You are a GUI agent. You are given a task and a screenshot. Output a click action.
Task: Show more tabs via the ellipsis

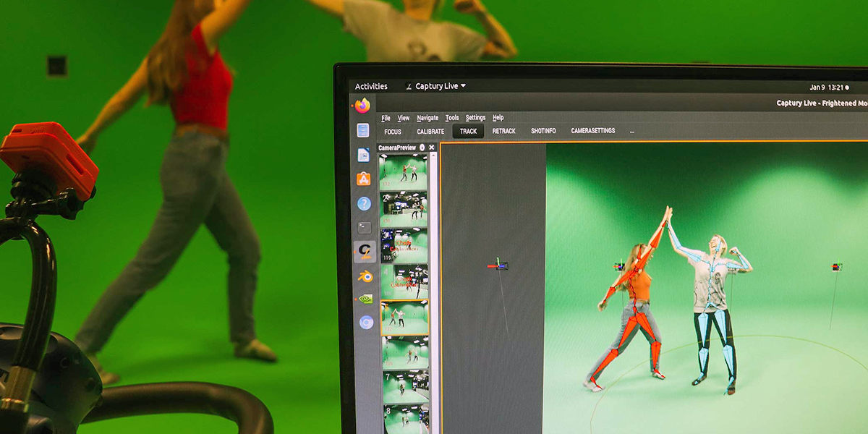point(631,132)
